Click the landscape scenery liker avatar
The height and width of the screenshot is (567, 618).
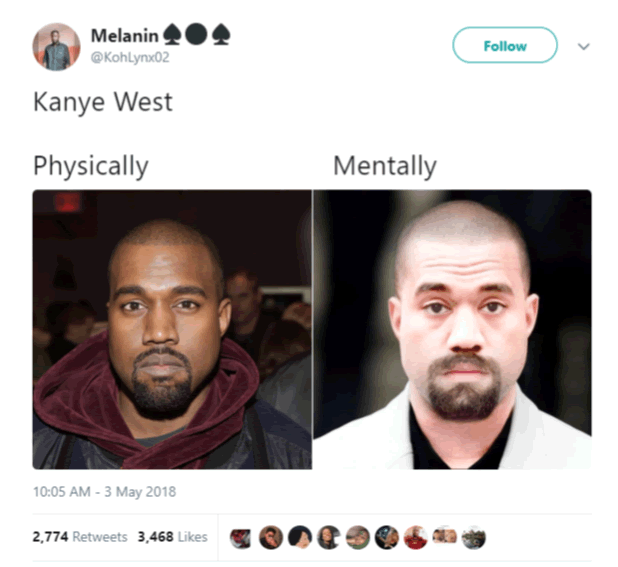(x=474, y=537)
